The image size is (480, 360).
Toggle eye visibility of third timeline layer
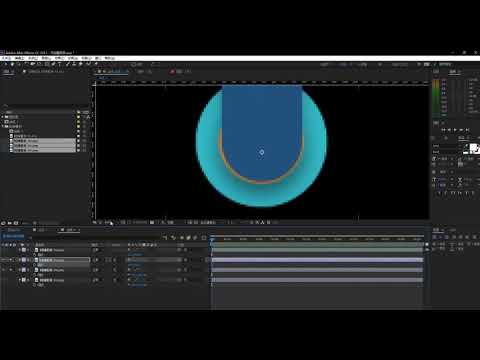coord(3,270)
